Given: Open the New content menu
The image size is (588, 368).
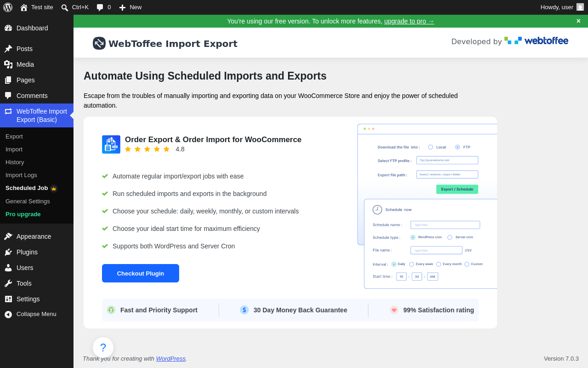Looking at the screenshot, I should 130,7.
